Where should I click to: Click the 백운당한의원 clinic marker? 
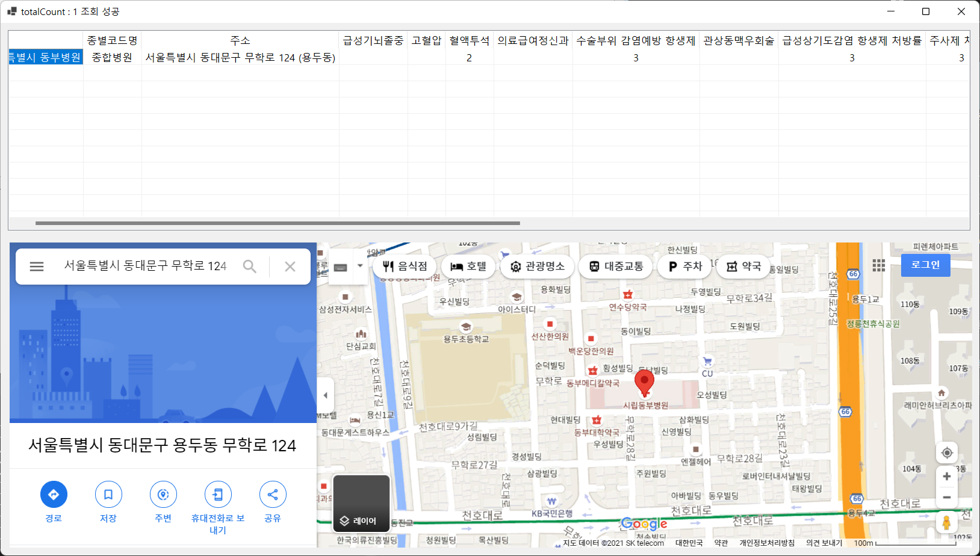coord(591,339)
